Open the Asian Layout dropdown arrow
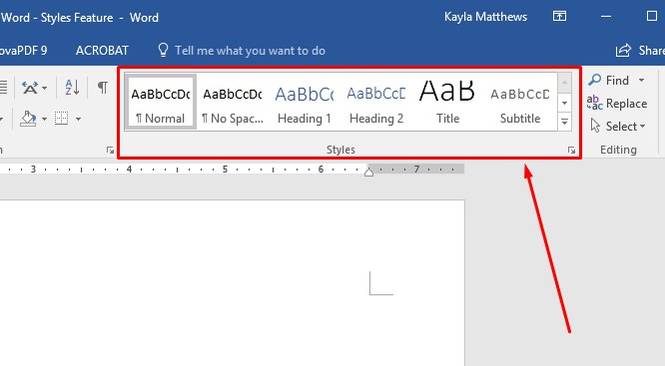 [45, 88]
